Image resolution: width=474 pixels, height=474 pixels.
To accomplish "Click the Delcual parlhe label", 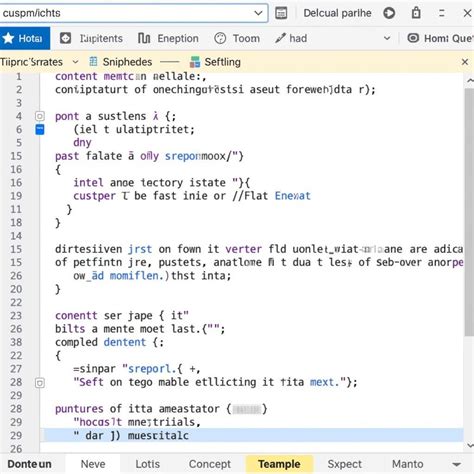I will pos(337,13).
